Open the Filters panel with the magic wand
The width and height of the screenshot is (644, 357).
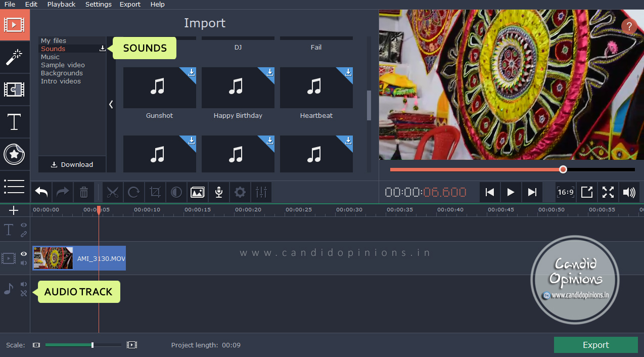(x=15, y=57)
